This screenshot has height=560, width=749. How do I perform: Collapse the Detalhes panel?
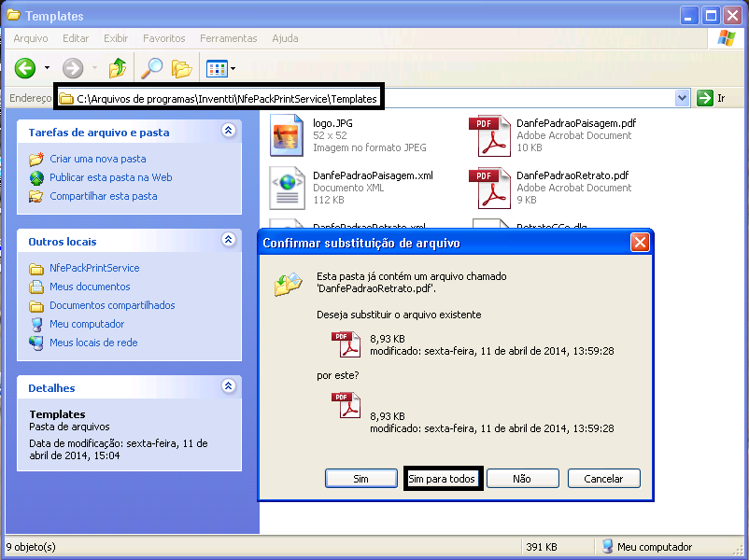pyautogui.click(x=228, y=386)
